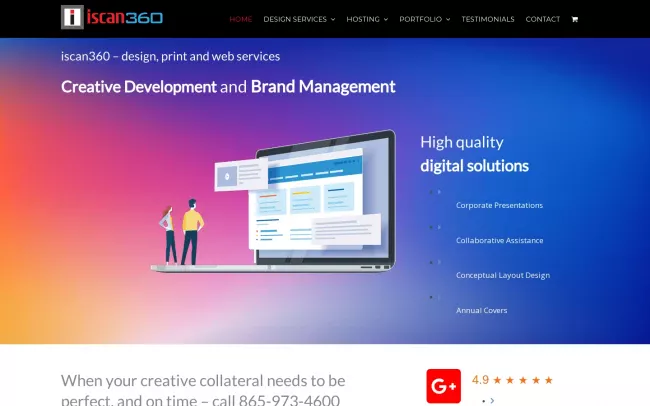Click the Google Plus review badge
Screen dimensions: 650x406
[x=443, y=386]
